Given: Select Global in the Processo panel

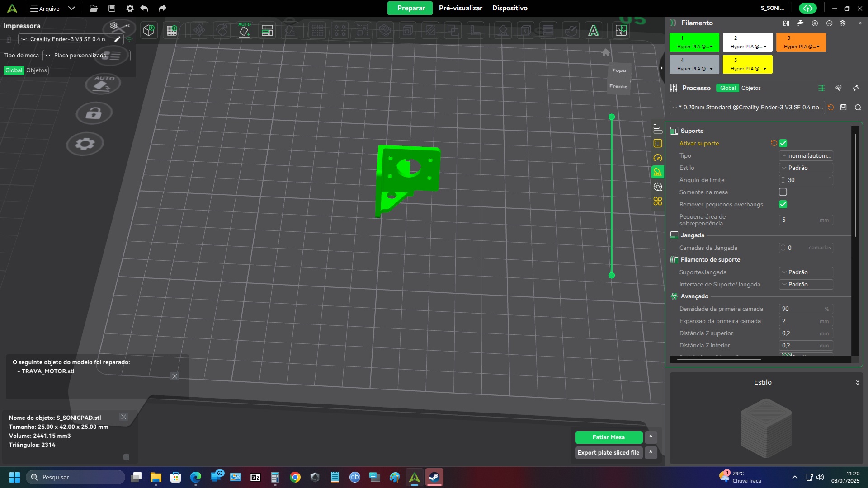Looking at the screenshot, I should click(727, 88).
